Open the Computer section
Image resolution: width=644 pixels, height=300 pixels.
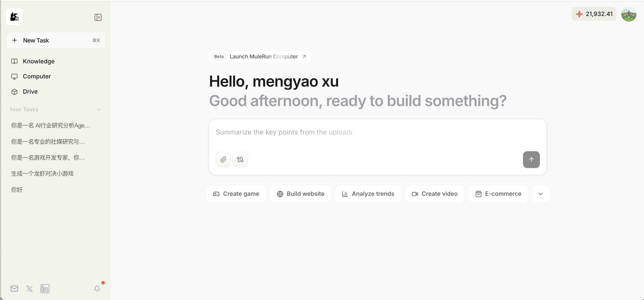[x=37, y=76]
